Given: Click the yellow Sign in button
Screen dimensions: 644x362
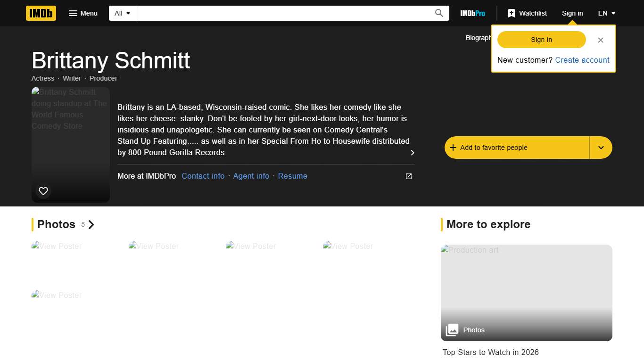Looking at the screenshot, I should [x=541, y=40].
